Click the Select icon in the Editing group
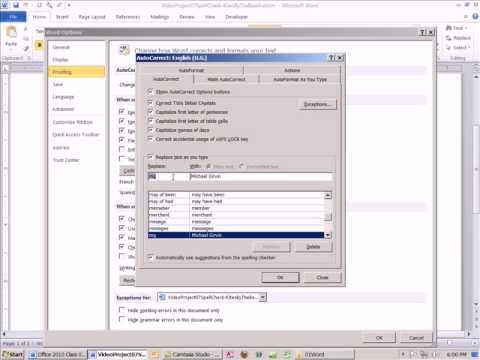This screenshot has height=360, width=480. tap(449, 47)
